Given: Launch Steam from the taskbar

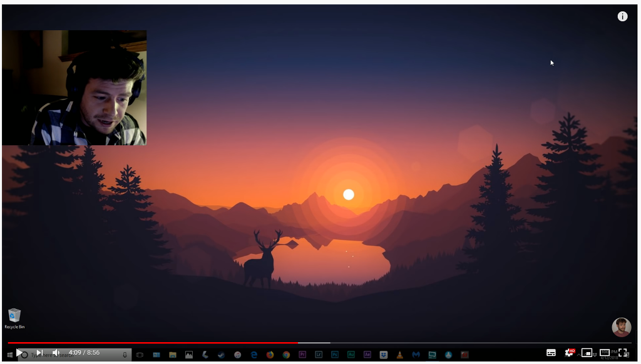Looking at the screenshot, I should [221, 355].
